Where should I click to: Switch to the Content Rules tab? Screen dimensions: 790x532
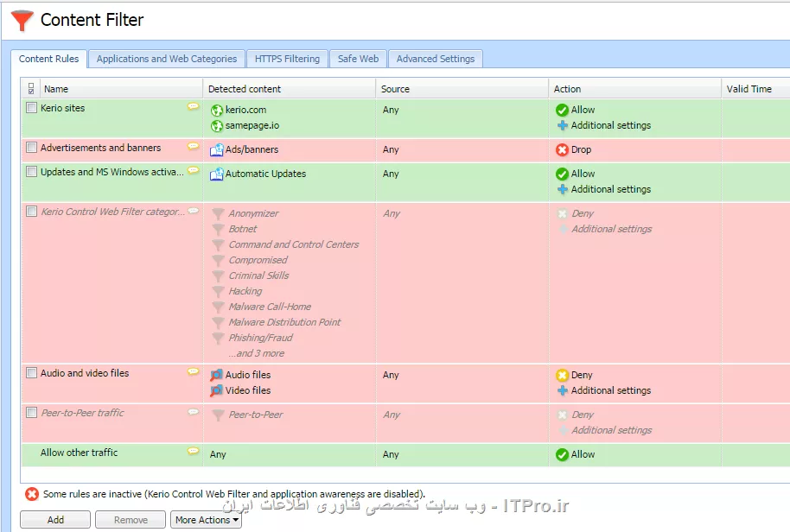point(49,59)
